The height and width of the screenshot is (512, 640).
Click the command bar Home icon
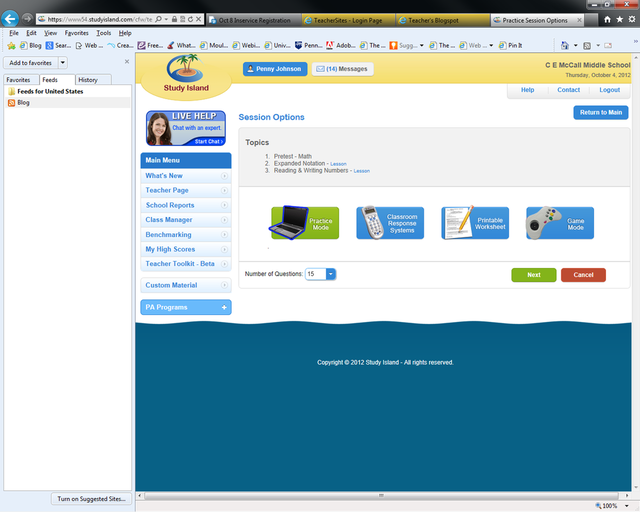[565, 46]
